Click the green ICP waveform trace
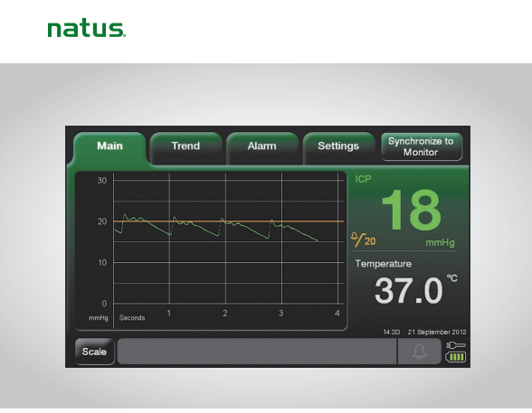The image size is (532, 413). click(215, 227)
